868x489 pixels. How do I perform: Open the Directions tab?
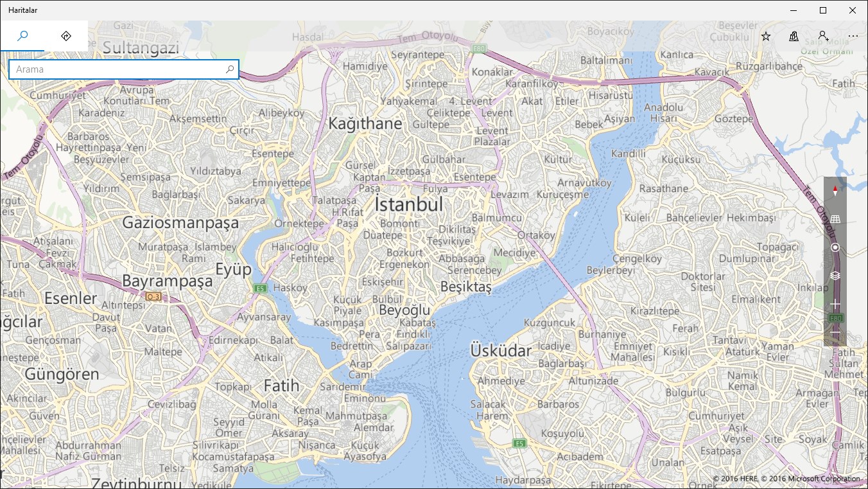point(66,36)
